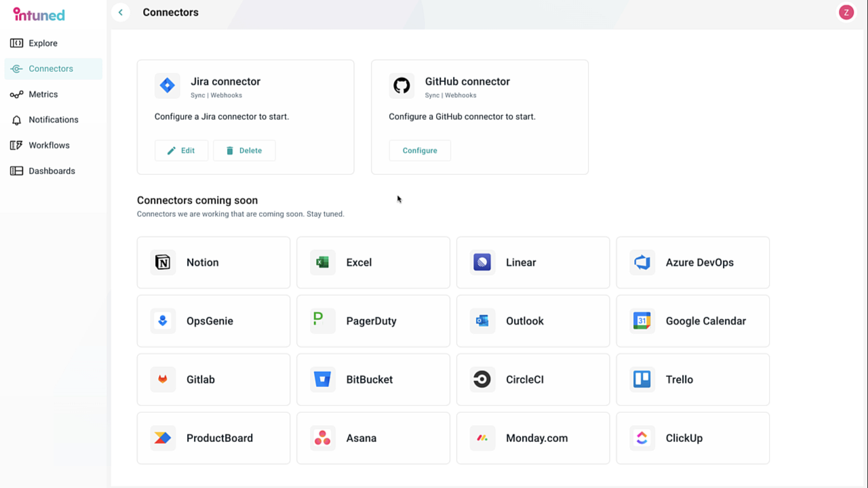Click the GitHub connector octocat icon
This screenshot has width=868, height=488.
click(401, 85)
